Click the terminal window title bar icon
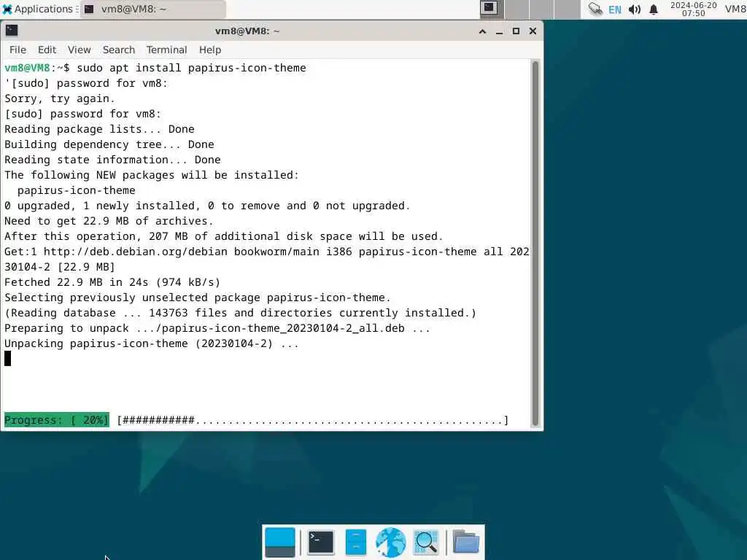The height and width of the screenshot is (560, 747). [12, 31]
